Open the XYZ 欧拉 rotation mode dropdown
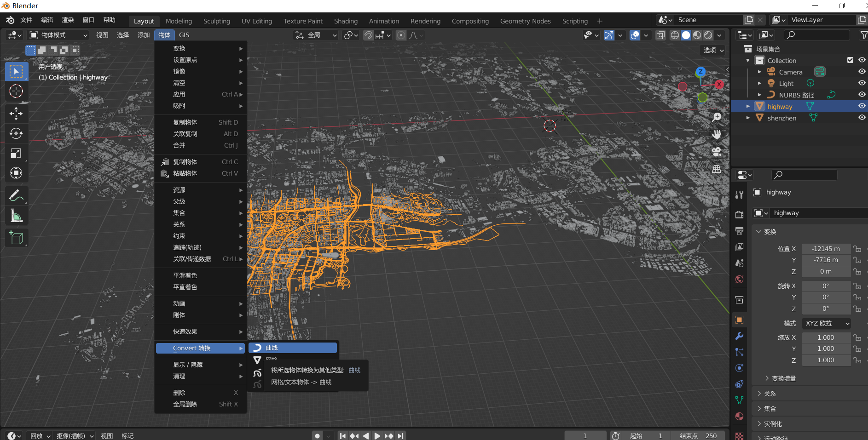868x440 pixels. coord(826,323)
